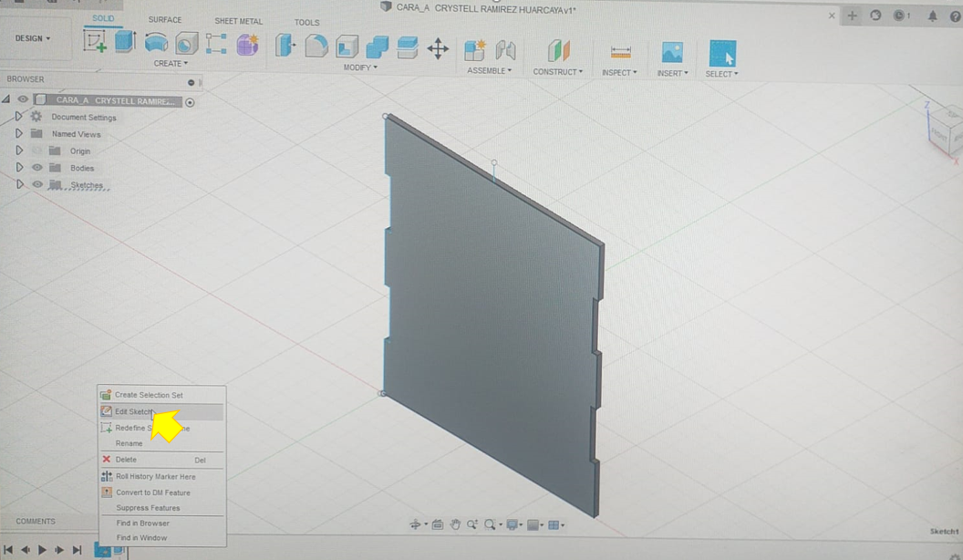Select the Fillet tool
This screenshot has width=963, height=560.
[x=316, y=46]
